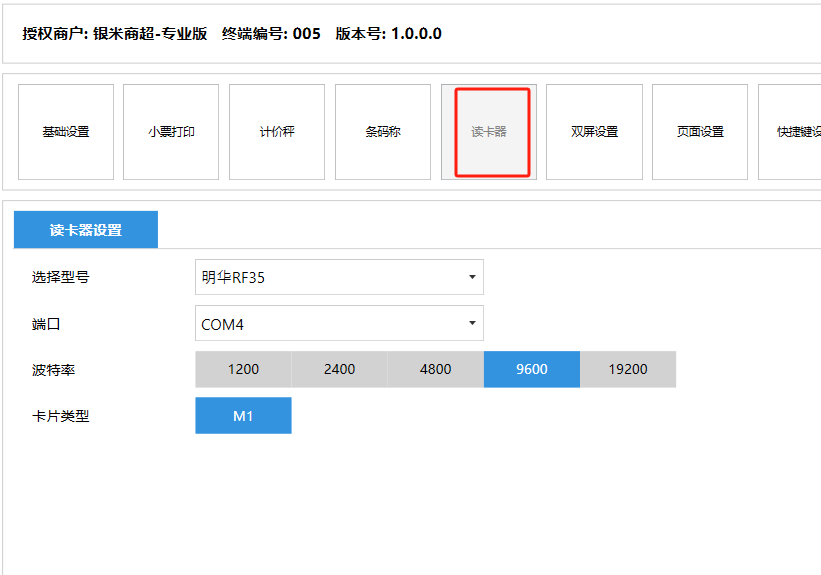Open the 双屏设置 dual-screen tile
The height and width of the screenshot is (575, 821).
(x=594, y=132)
